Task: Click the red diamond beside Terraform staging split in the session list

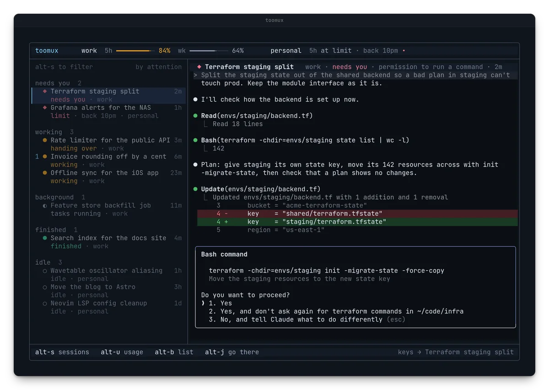Action: coord(45,91)
